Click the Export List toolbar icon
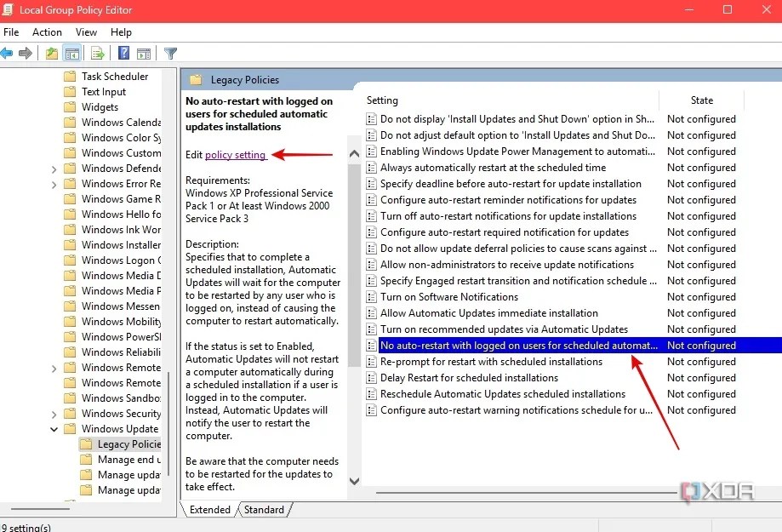 click(98, 52)
